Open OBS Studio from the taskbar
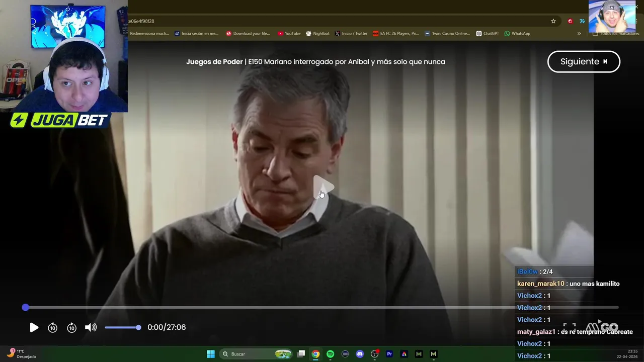The width and height of the screenshot is (644, 362). (x=374, y=354)
